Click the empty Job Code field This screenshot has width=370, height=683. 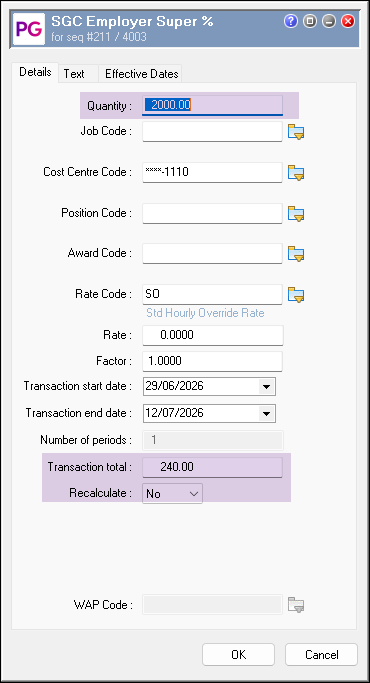coord(212,132)
